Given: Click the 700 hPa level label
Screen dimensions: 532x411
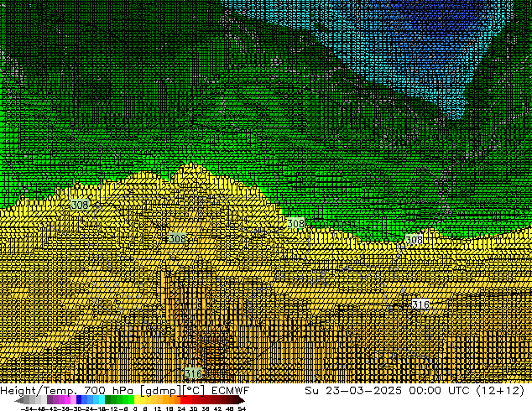Looking at the screenshot, I should click(109, 391).
